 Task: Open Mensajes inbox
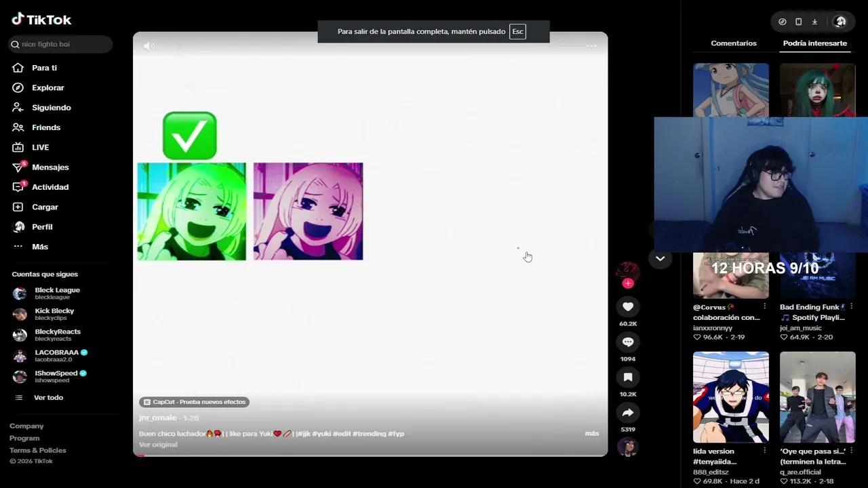click(50, 167)
